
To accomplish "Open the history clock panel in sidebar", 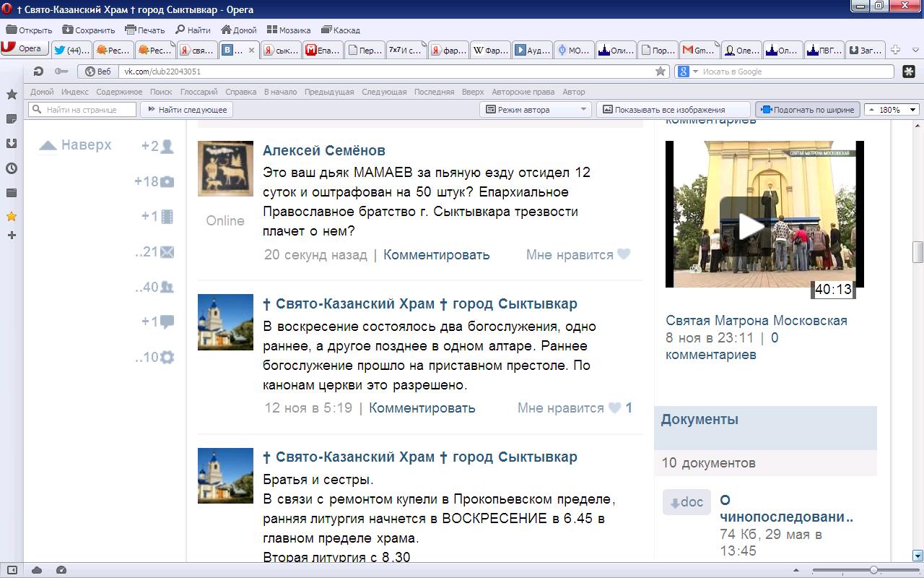I will [12, 168].
